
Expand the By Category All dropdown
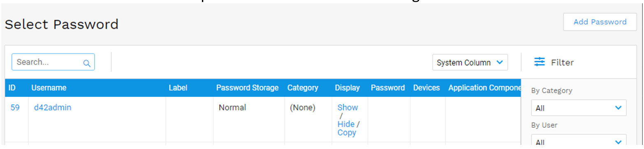click(x=579, y=108)
